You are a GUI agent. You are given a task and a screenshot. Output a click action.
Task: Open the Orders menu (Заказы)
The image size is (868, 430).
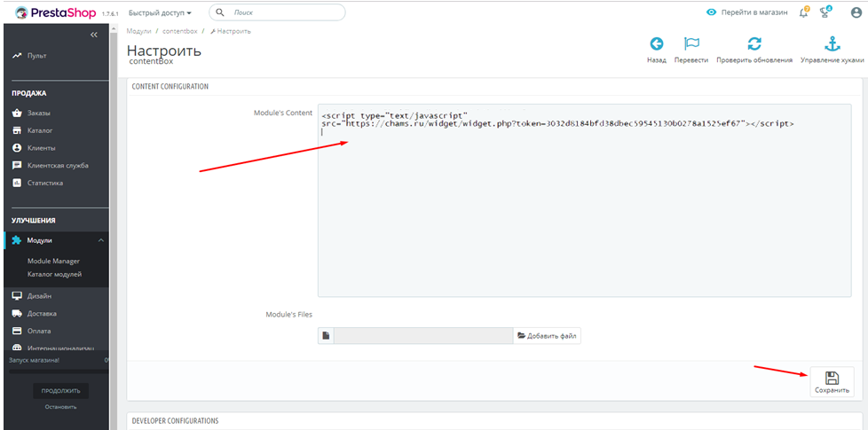coord(39,113)
